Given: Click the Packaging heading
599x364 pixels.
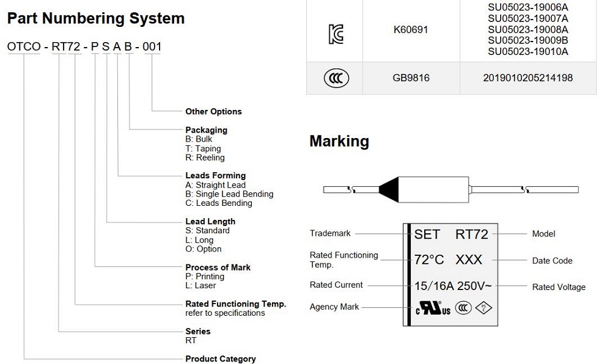Looking at the screenshot, I should [x=206, y=130].
